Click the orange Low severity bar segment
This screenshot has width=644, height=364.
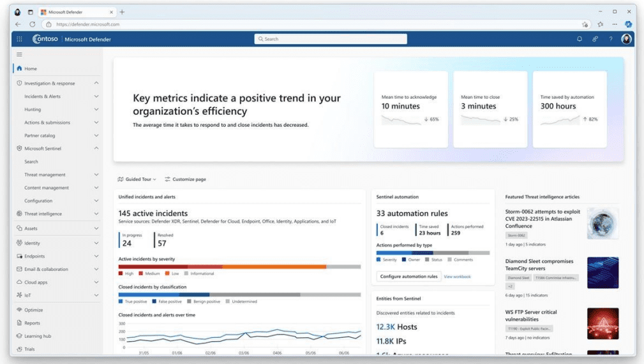point(274,266)
